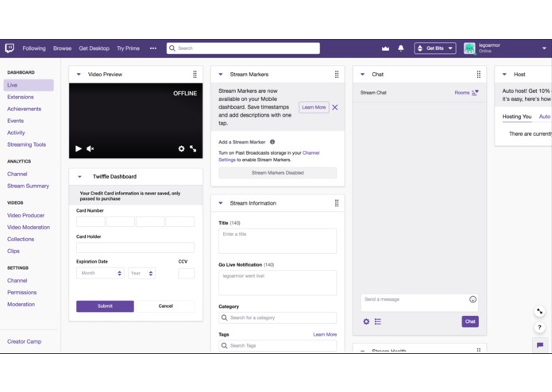The width and height of the screenshot is (552, 392).
Task: Click Try Prime in the top navigation
Action: click(128, 48)
